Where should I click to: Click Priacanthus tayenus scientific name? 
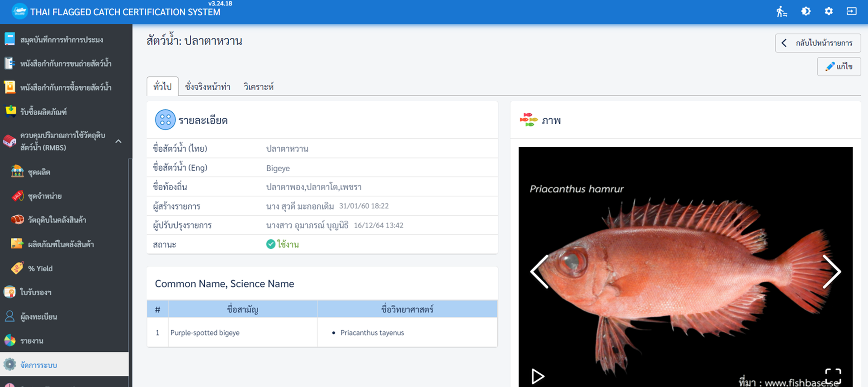coord(372,333)
